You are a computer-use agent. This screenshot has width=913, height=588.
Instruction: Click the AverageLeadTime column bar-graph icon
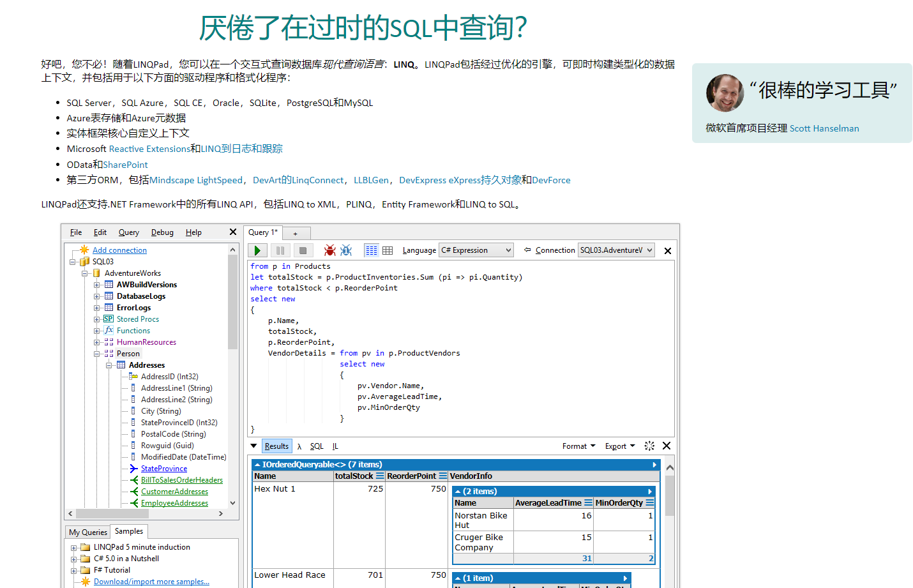click(588, 502)
